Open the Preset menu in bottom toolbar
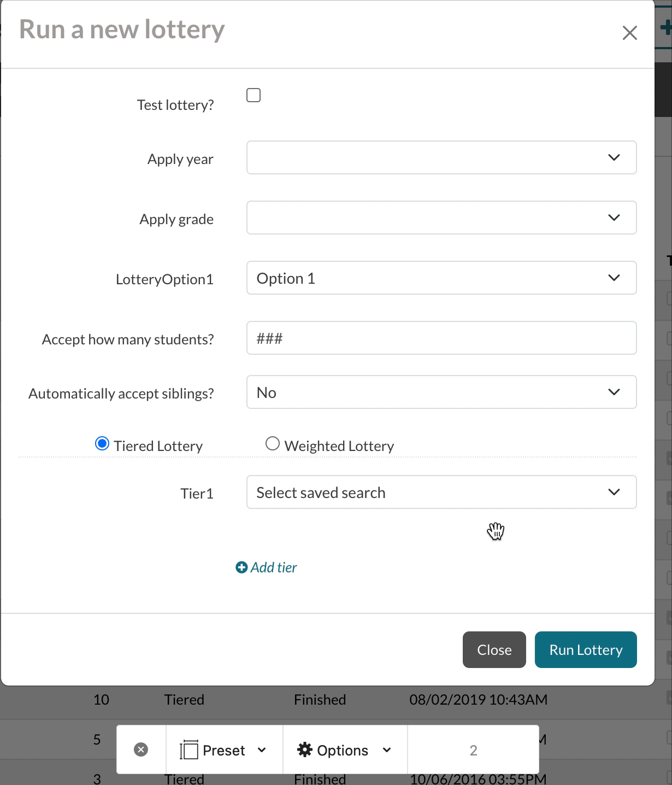Screen dimensions: 672x785 [x=224, y=749]
